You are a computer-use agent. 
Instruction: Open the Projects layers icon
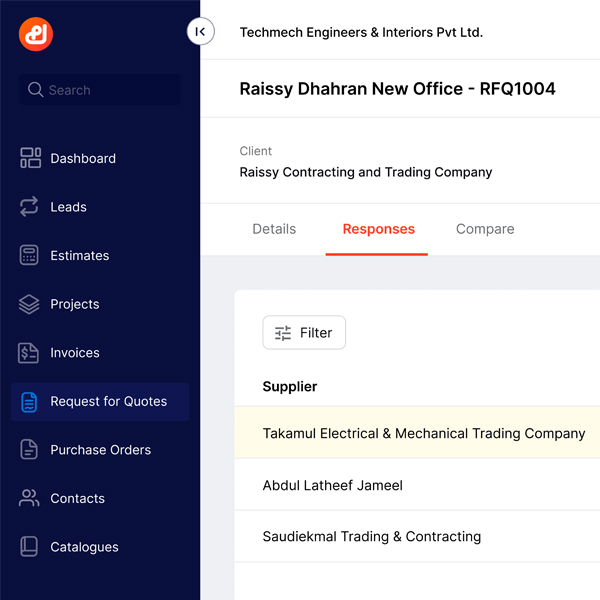pos(30,304)
